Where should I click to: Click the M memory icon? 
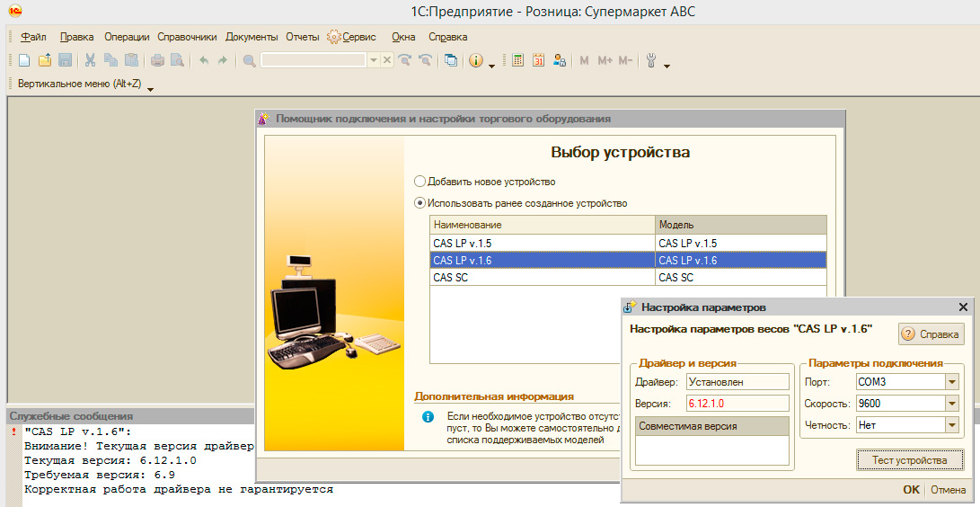tap(585, 60)
